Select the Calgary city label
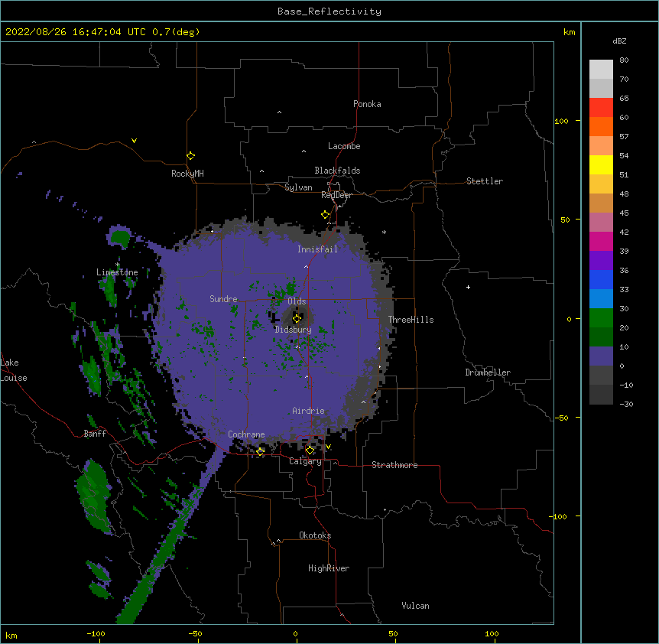Screen dimensions: 659x644 (x=305, y=461)
